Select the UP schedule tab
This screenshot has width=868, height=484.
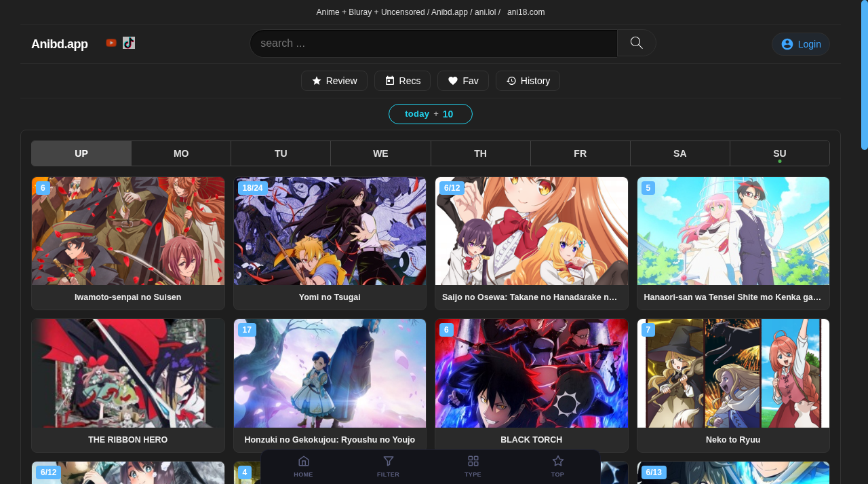pyautogui.click(x=81, y=153)
